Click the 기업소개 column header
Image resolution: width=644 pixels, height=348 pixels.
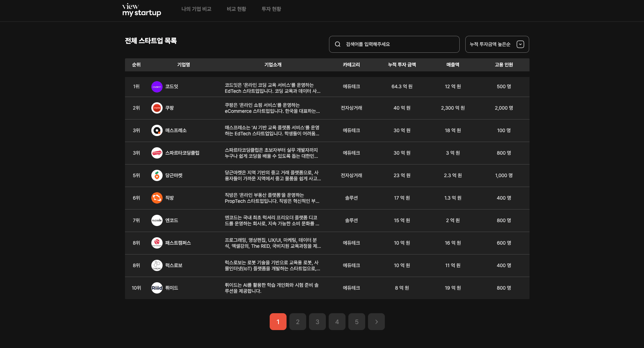point(273,65)
